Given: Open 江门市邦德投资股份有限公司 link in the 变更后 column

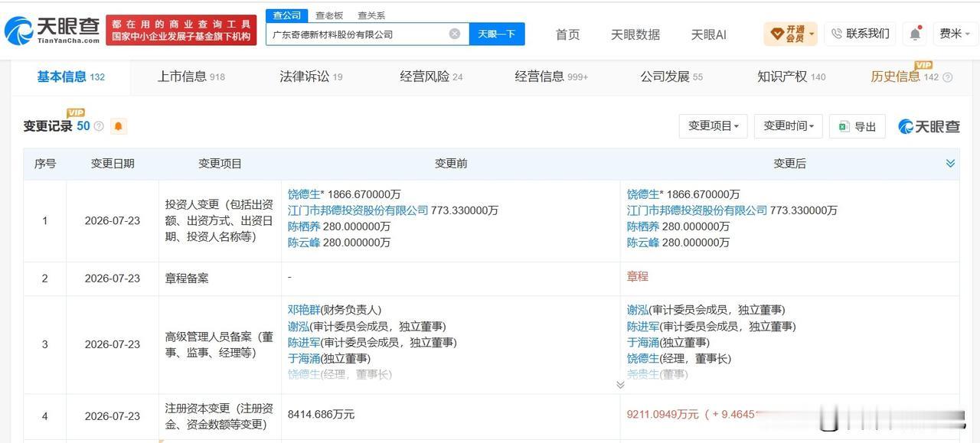Looking at the screenshot, I should click(x=697, y=210).
